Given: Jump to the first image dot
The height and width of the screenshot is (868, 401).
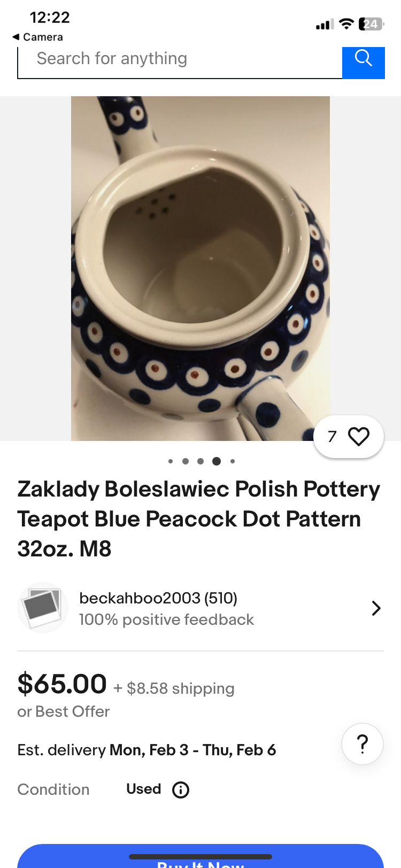Looking at the screenshot, I should coord(171,461).
